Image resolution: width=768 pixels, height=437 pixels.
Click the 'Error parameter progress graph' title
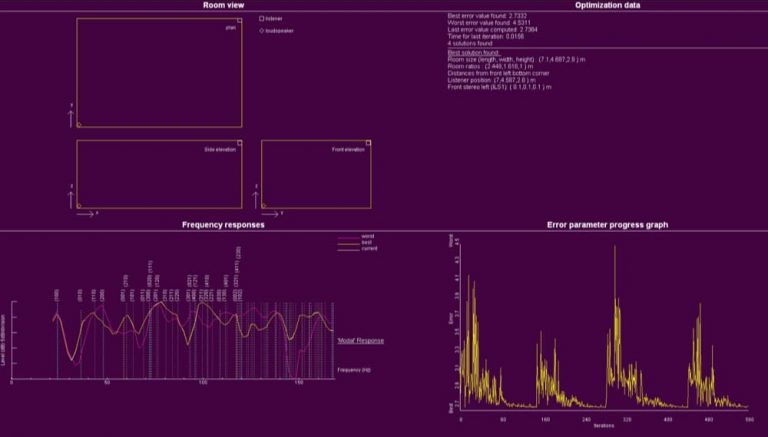click(x=607, y=225)
